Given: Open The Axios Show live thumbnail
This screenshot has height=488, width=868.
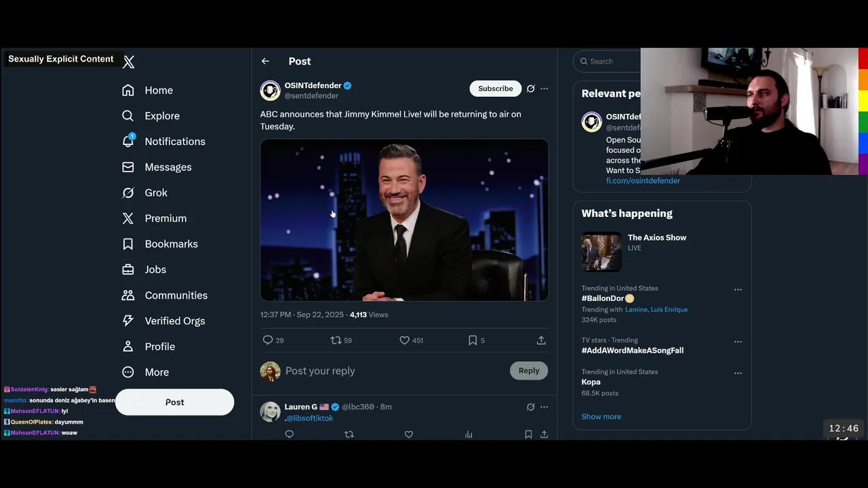Looking at the screenshot, I should (601, 252).
